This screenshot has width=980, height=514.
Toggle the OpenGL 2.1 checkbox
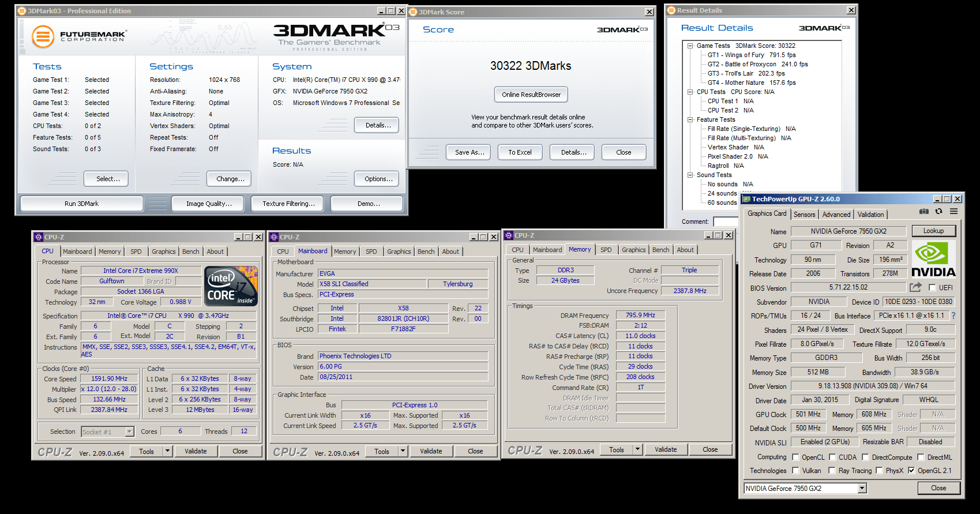coord(911,471)
